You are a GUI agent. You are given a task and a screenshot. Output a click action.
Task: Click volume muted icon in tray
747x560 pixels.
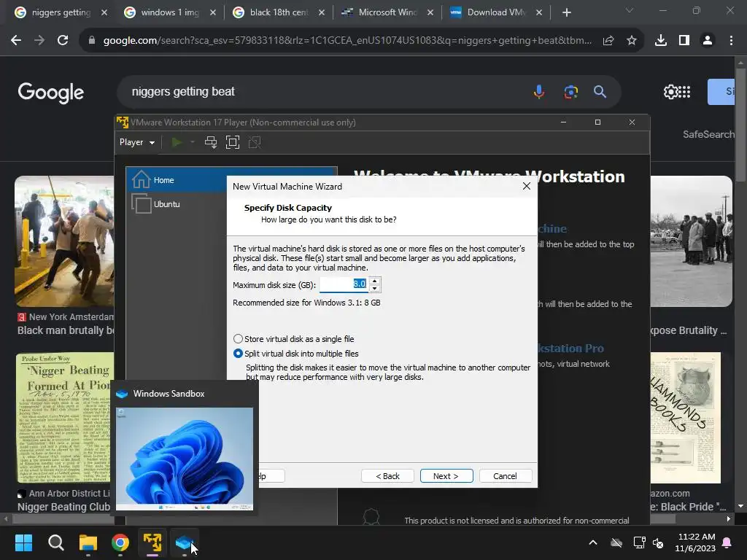(658, 542)
